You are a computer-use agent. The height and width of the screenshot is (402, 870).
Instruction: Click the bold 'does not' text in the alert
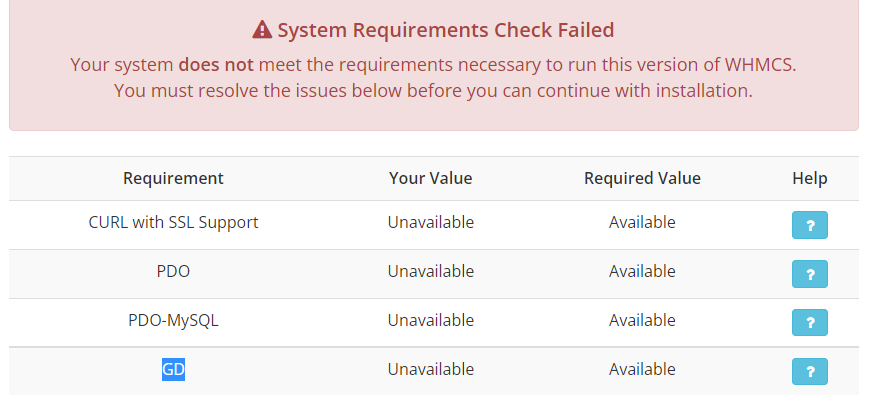216,65
